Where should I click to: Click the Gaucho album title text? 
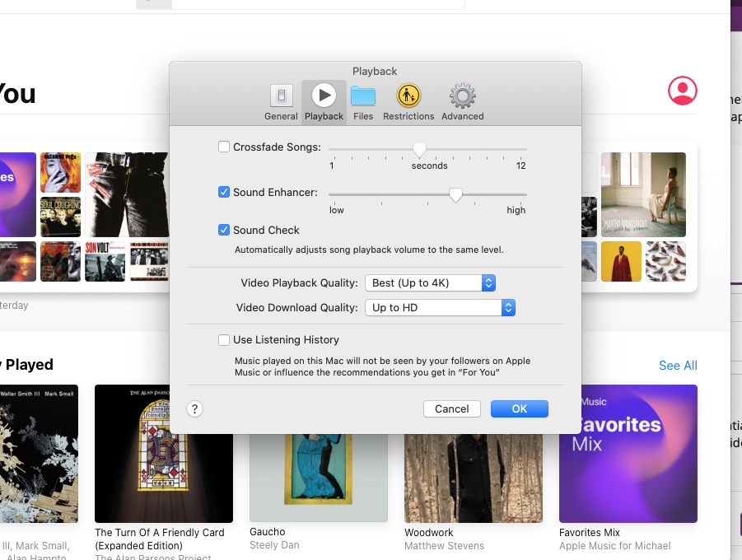268,532
